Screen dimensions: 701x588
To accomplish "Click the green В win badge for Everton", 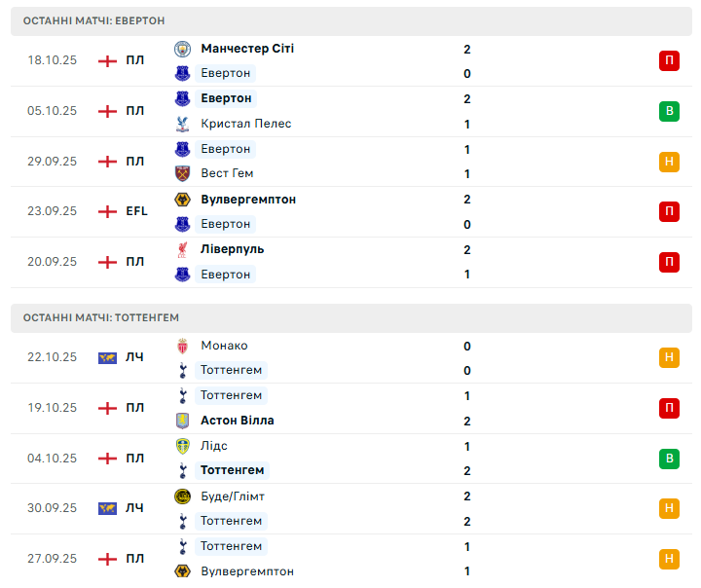I will pyautogui.click(x=669, y=111).
